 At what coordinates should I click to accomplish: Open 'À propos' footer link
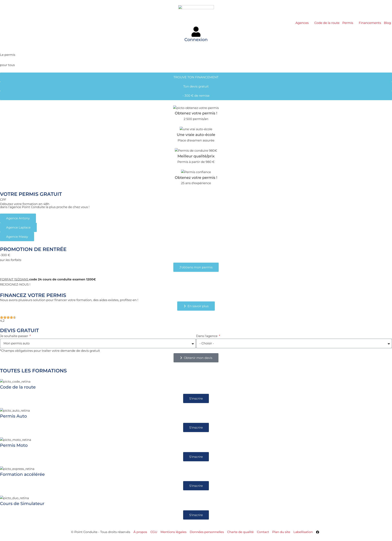click(x=140, y=532)
